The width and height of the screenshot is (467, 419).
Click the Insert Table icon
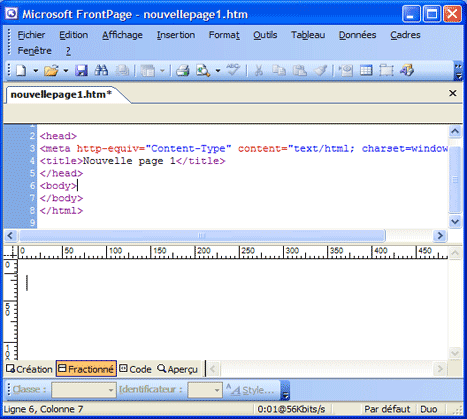[366, 71]
